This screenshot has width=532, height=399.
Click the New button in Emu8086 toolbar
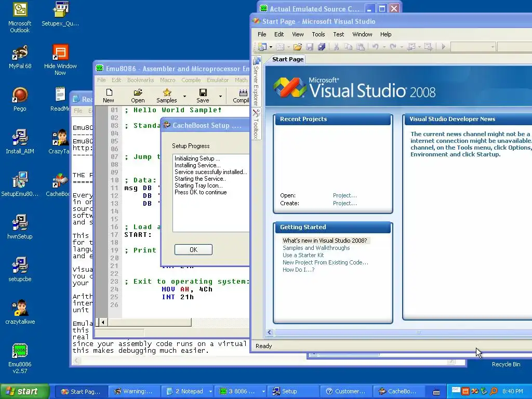[x=109, y=96]
